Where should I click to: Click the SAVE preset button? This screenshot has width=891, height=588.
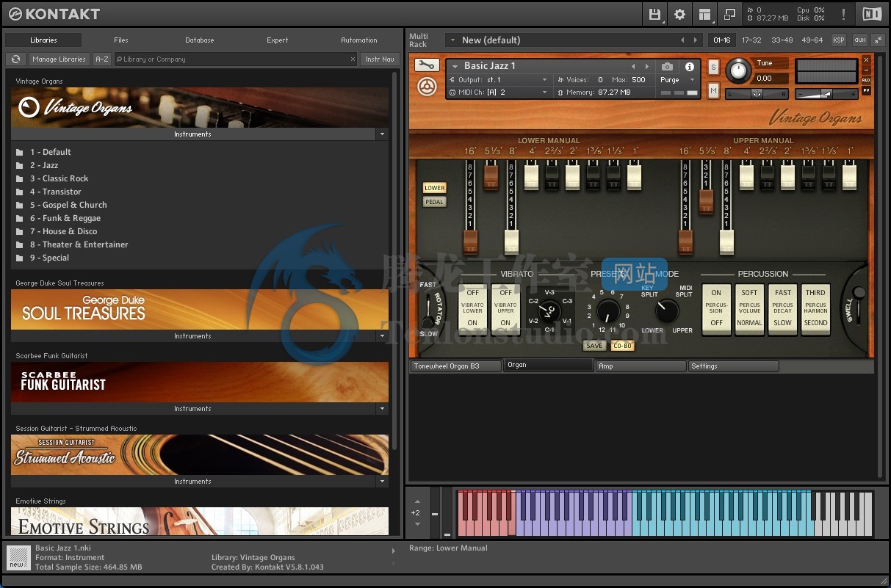[594, 346]
